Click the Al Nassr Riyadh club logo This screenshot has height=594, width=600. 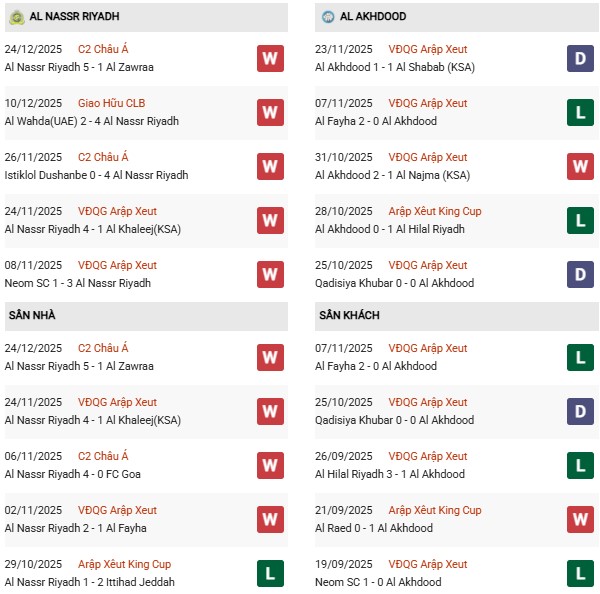16,17
